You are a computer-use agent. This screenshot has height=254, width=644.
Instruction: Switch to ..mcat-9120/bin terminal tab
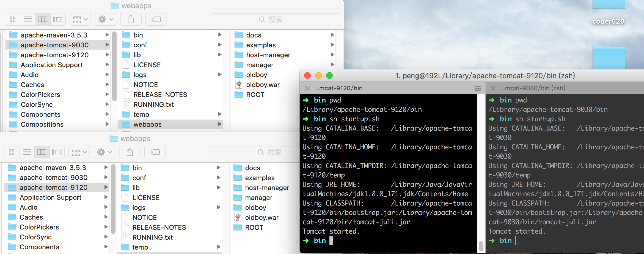tap(392, 88)
